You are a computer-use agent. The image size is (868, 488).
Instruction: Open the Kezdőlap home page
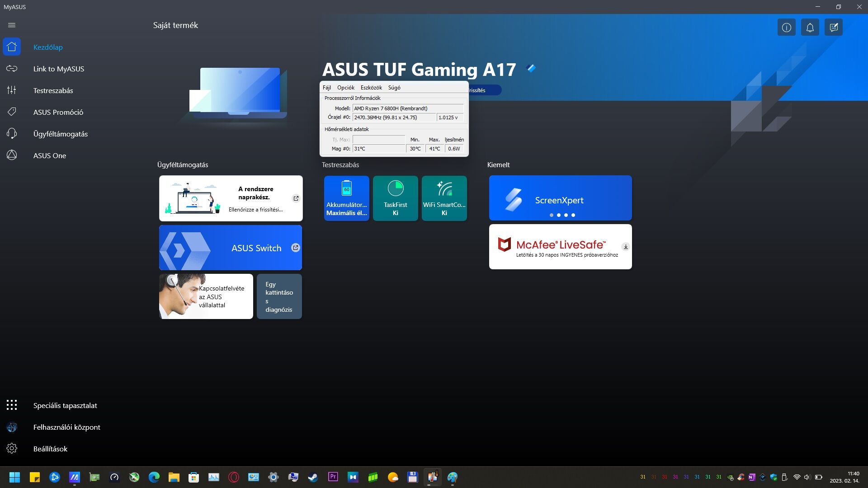(48, 47)
